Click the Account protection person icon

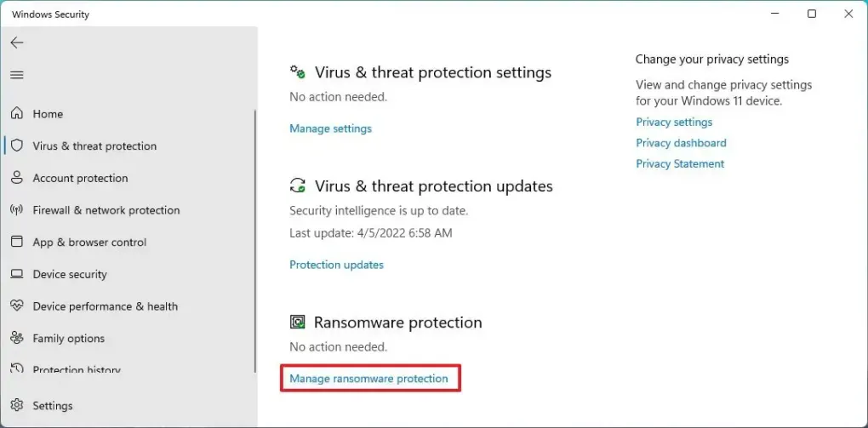tap(17, 178)
